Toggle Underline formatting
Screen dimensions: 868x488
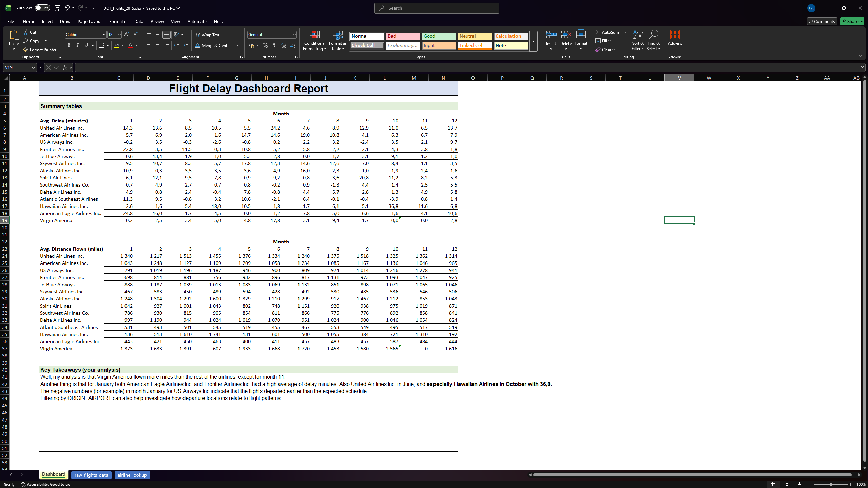point(86,45)
